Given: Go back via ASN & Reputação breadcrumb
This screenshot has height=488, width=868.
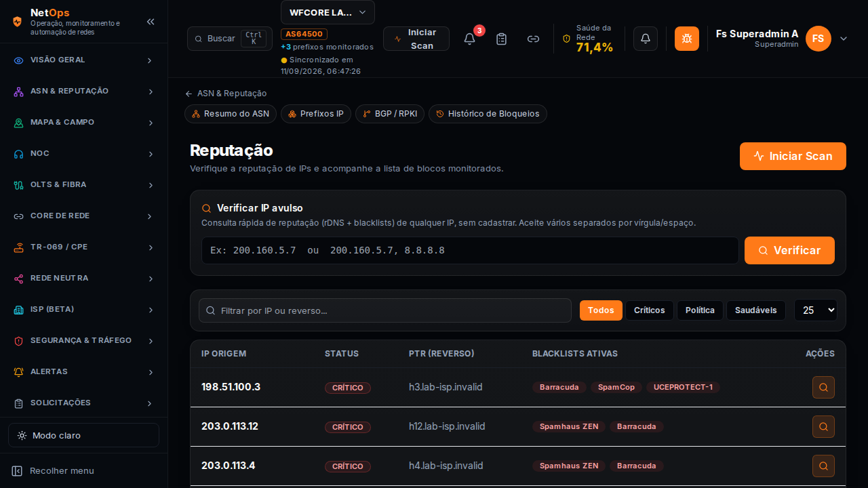Looking at the screenshot, I should point(226,94).
